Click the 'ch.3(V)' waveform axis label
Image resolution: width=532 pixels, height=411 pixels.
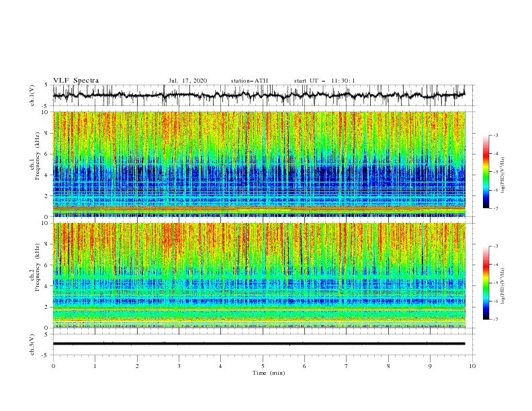[32, 345]
